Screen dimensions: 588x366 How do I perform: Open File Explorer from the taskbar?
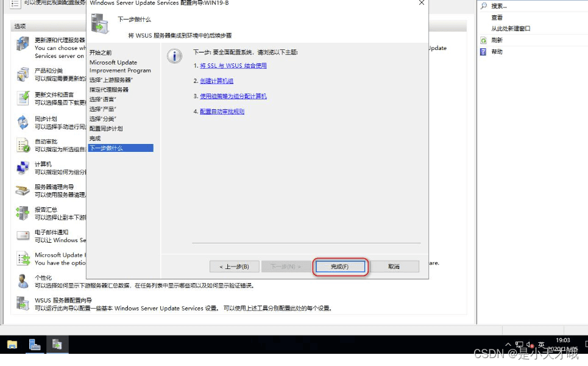coord(12,345)
